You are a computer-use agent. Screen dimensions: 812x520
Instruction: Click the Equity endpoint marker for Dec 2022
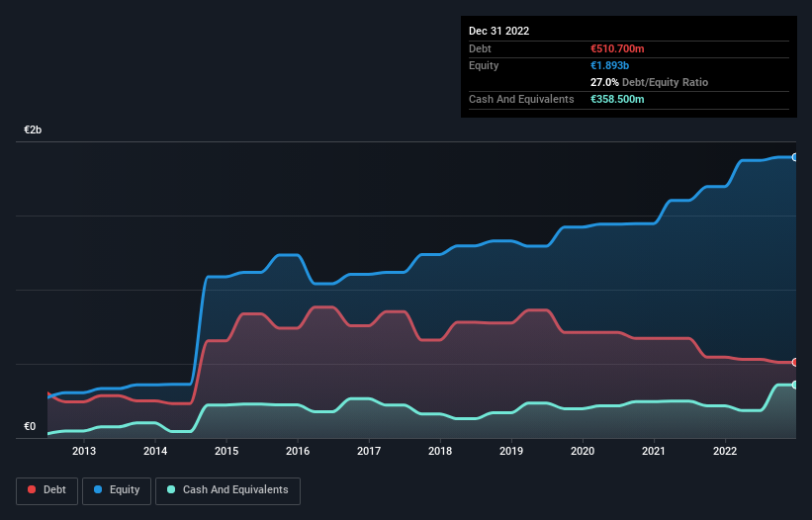[x=795, y=157]
